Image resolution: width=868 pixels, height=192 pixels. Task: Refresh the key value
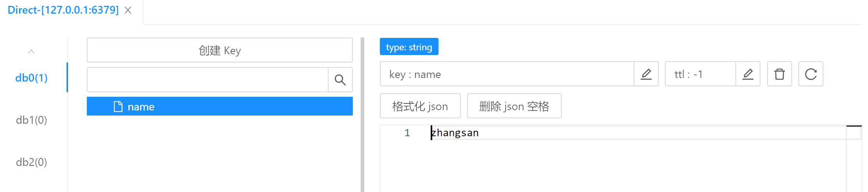tap(810, 74)
